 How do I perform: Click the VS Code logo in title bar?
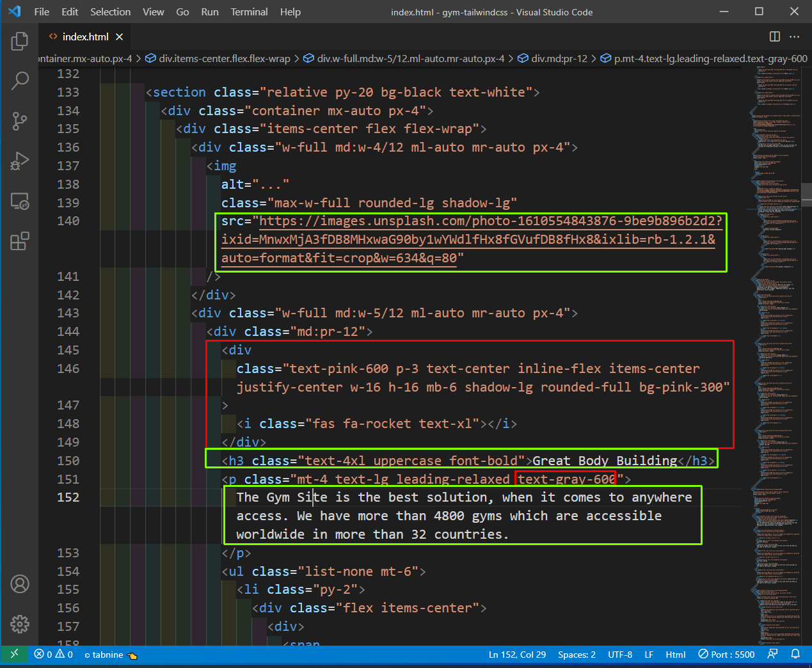[15, 12]
